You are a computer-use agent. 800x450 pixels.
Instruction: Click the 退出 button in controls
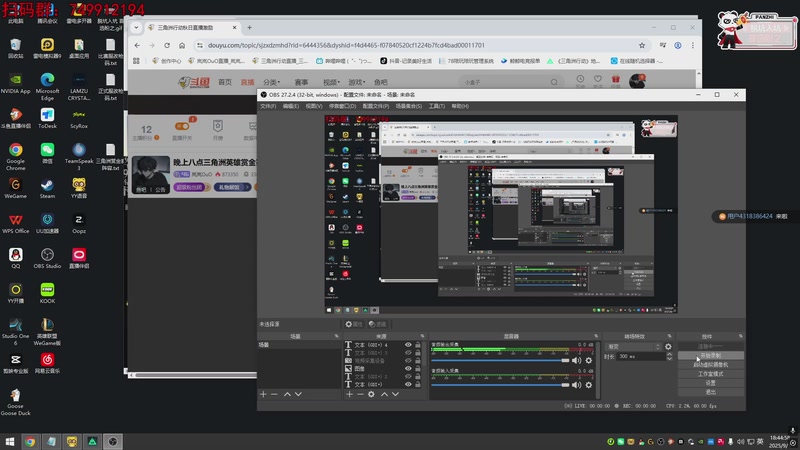click(708, 392)
